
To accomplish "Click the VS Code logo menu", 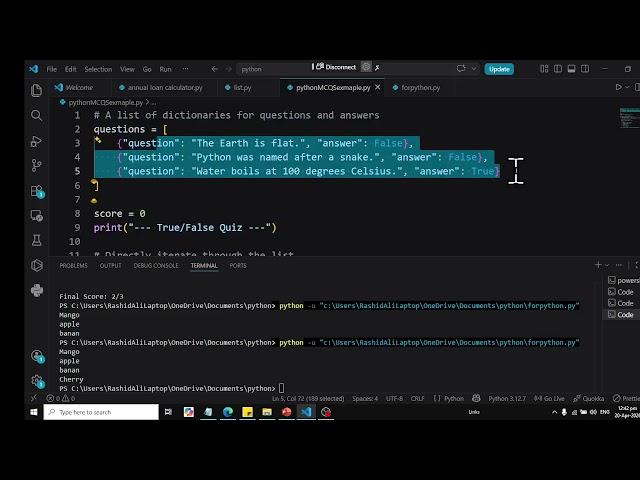I will pyautogui.click(x=33, y=69).
